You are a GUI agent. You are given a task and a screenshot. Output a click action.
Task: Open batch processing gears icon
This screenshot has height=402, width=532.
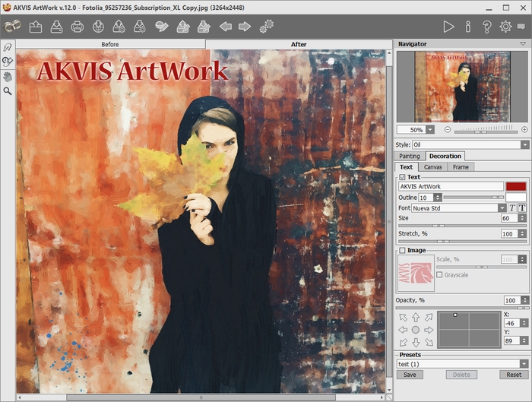pos(267,26)
